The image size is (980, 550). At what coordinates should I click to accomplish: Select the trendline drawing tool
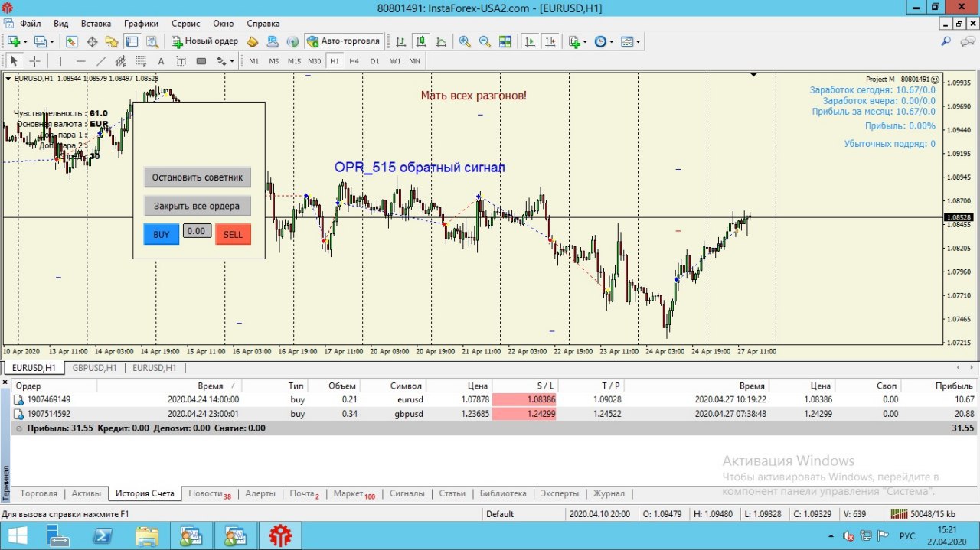pos(100,61)
